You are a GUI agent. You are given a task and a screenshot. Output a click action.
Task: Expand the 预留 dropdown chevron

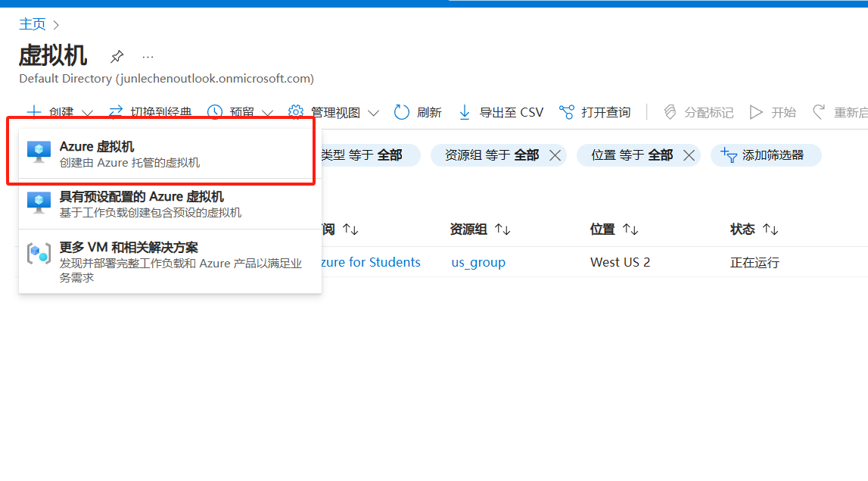tap(268, 113)
